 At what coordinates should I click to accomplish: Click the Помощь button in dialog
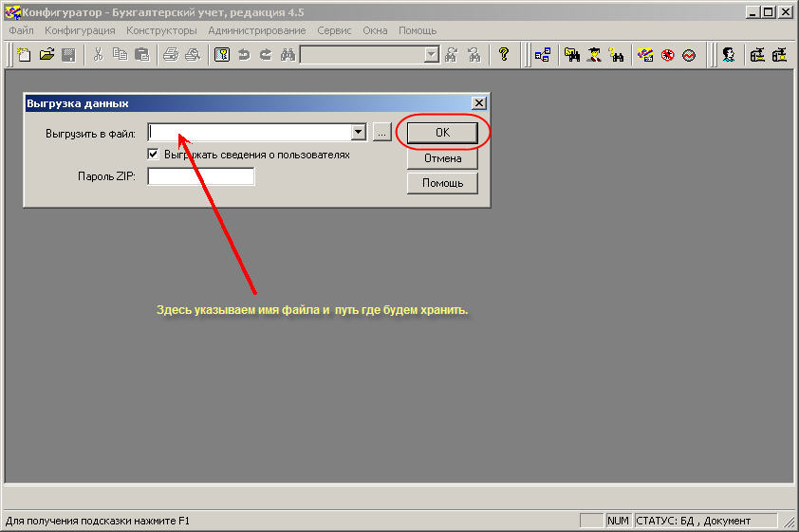(x=442, y=183)
